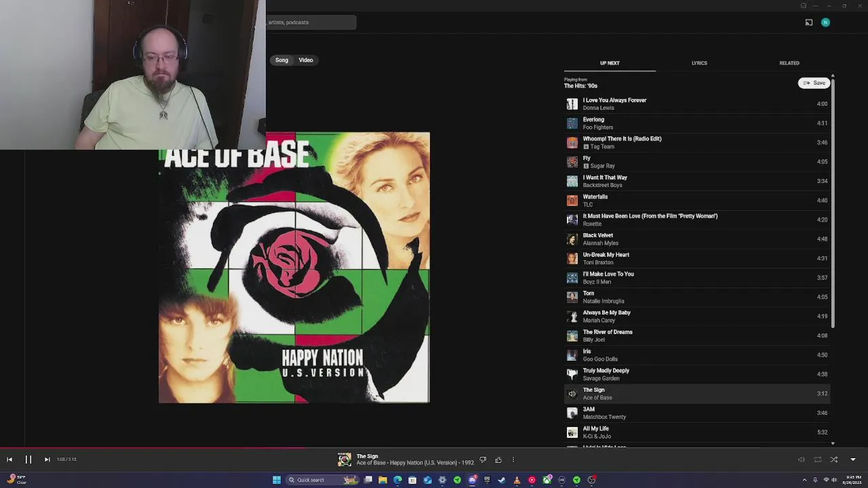Select the UP NEXT tab
The height and width of the screenshot is (488, 868).
tap(610, 63)
